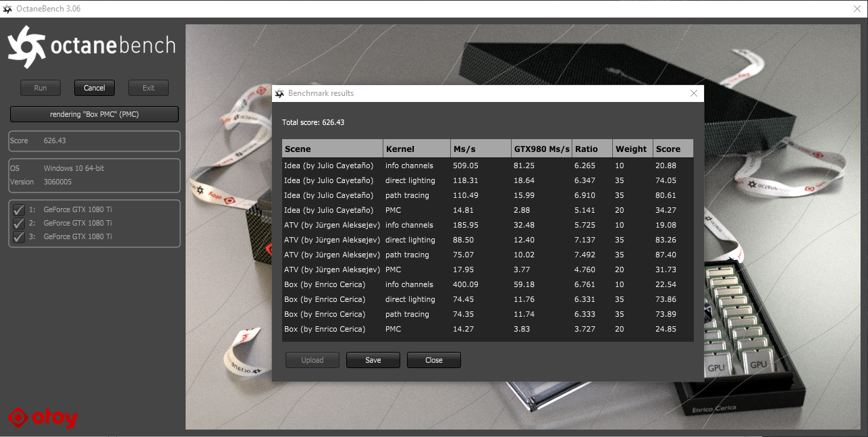This screenshot has width=868, height=437.
Task: Click the Run button
Action: pyautogui.click(x=40, y=88)
